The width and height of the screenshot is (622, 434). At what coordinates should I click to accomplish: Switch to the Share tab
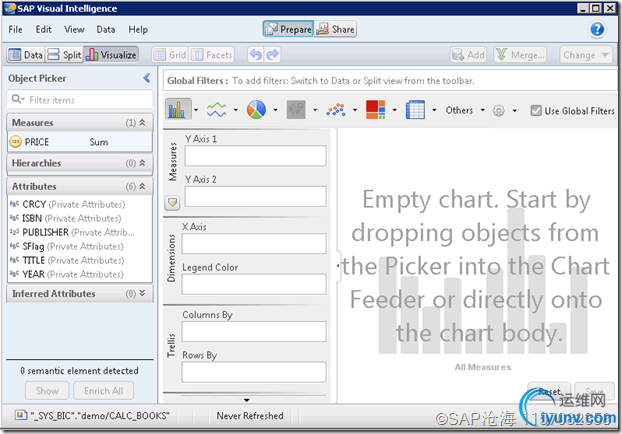click(336, 29)
